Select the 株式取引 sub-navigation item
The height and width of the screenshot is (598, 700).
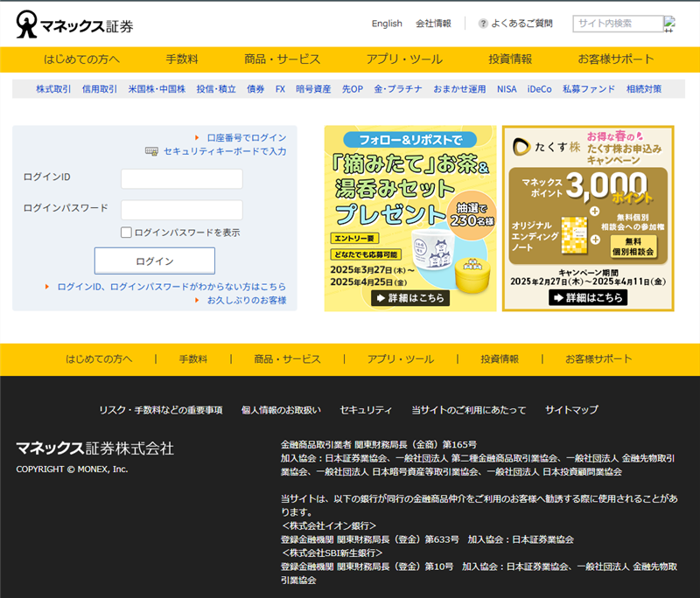53,89
